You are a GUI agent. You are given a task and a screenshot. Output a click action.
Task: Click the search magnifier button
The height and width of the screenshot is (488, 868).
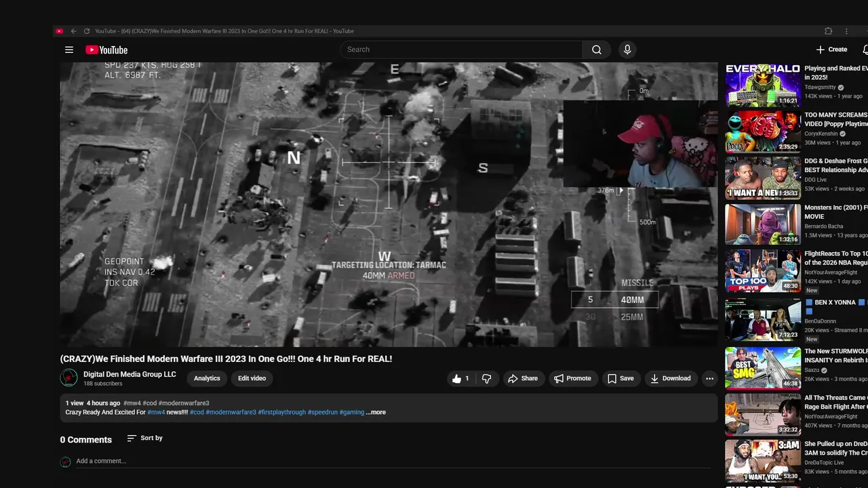(597, 49)
